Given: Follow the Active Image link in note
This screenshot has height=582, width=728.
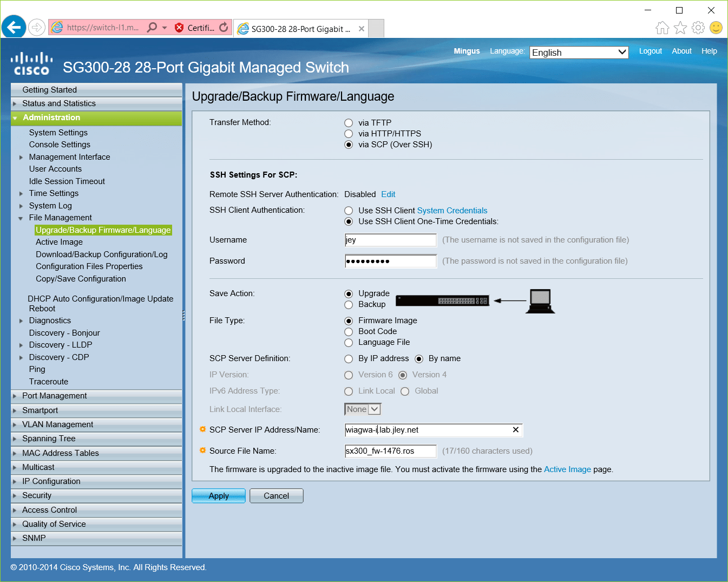Looking at the screenshot, I should 567,469.
